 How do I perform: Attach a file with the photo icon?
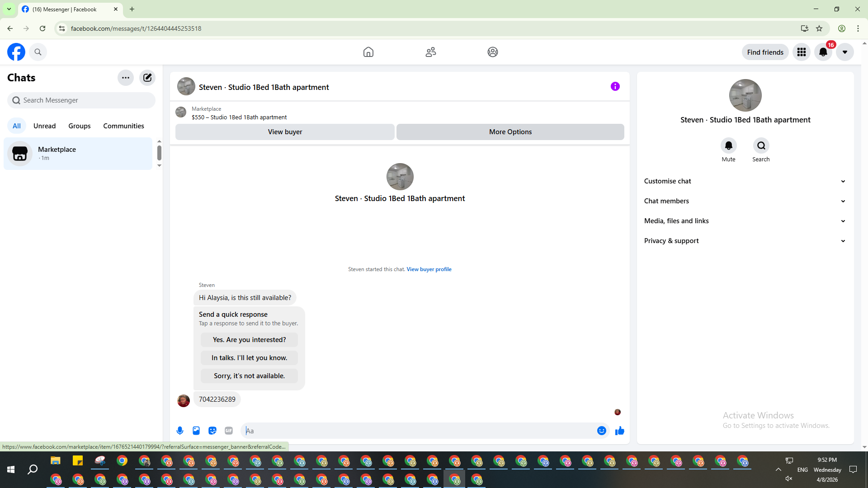click(x=196, y=431)
